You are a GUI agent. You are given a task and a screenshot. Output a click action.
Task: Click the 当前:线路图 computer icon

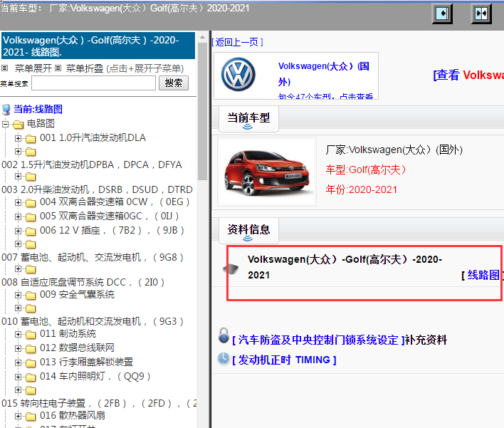pos(6,110)
